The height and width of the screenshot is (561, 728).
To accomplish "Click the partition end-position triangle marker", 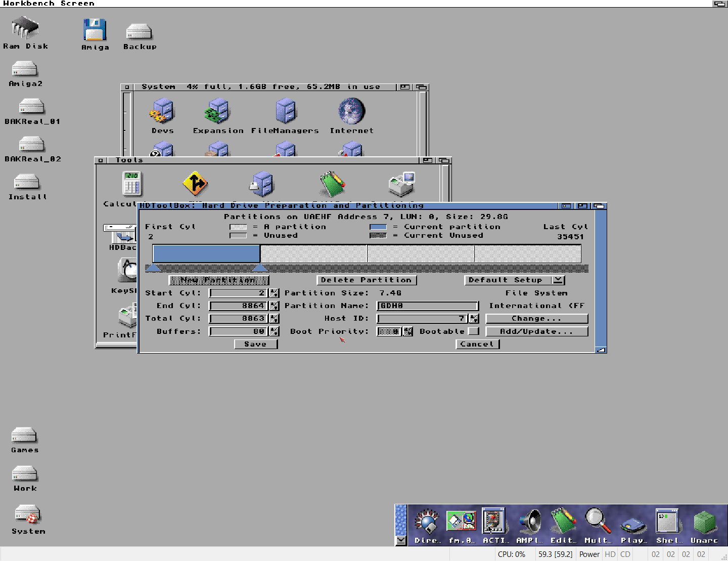I will (260, 268).
